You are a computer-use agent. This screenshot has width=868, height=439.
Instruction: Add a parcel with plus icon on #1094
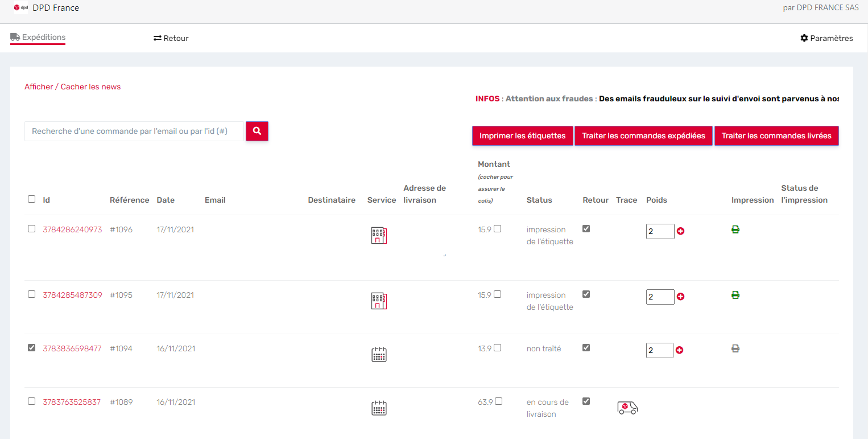tap(679, 350)
